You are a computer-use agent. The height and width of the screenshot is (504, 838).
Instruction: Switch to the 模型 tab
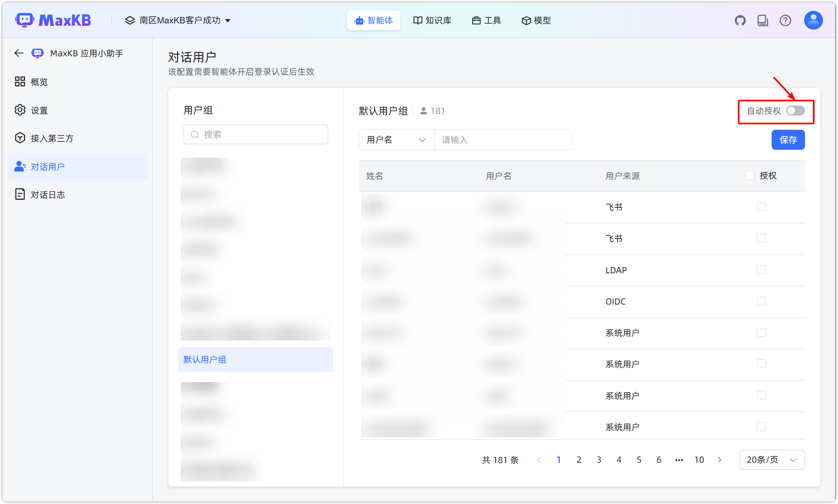(x=536, y=20)
